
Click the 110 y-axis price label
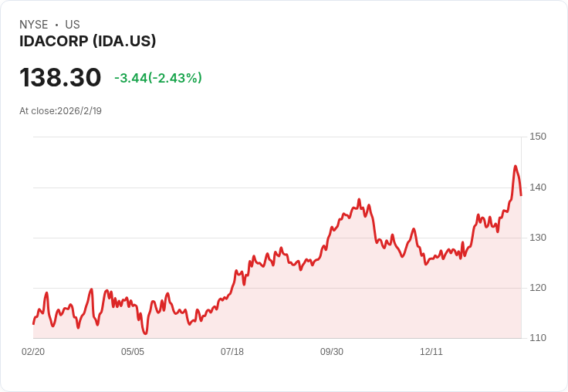pos(538,338)
